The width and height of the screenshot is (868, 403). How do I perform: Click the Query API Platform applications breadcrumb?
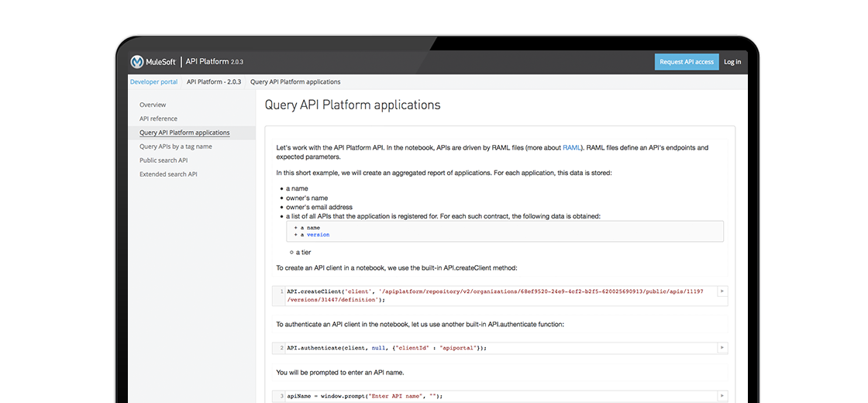coord(295,82)
